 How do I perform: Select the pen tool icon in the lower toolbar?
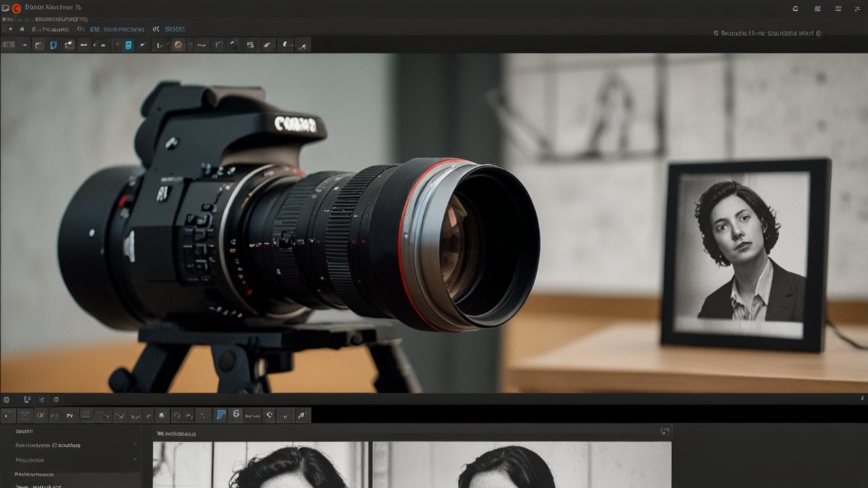coord(301,415)
